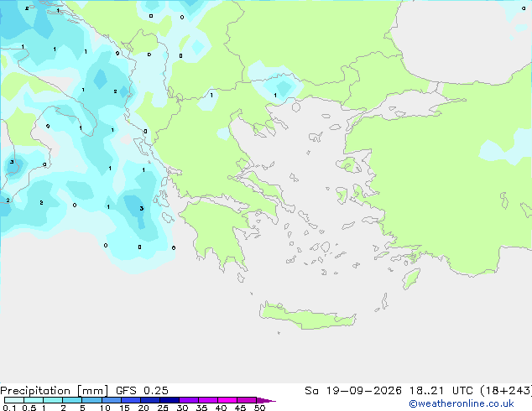This screenshot has height=411, width=532.
Task: Select the 10 mm blue legend swatch
Action: click(112, 400)
